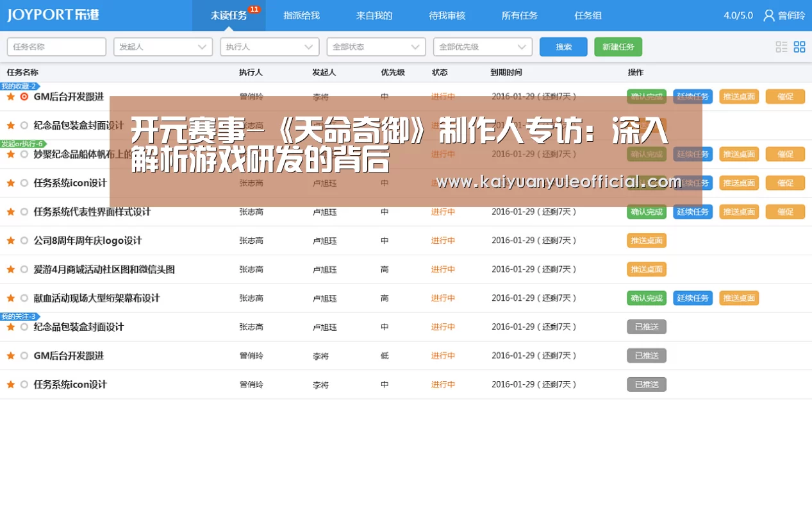Switch to the 来自我的 tab

click(x=374, y=15)
